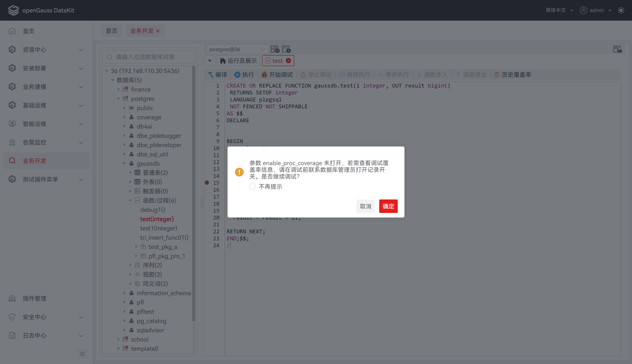
Task: Toggle the light/dark theme sun icon
Action: (621, 10)
